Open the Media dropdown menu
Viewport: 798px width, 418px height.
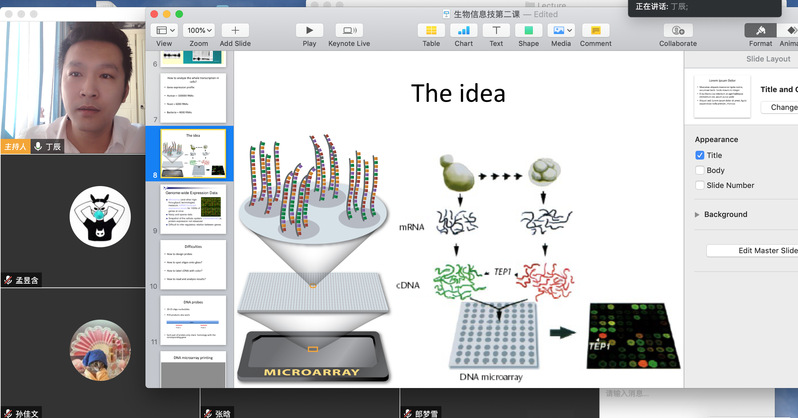[561, 31]
